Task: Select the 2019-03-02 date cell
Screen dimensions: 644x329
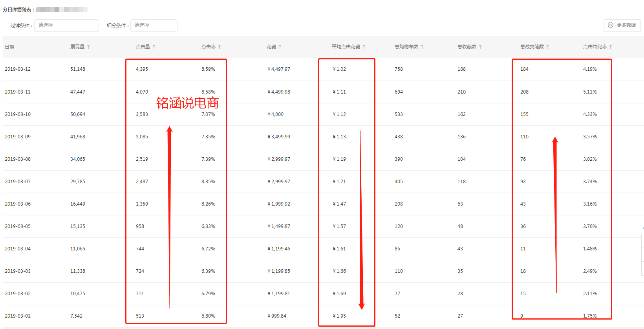Action: point(18,294)
